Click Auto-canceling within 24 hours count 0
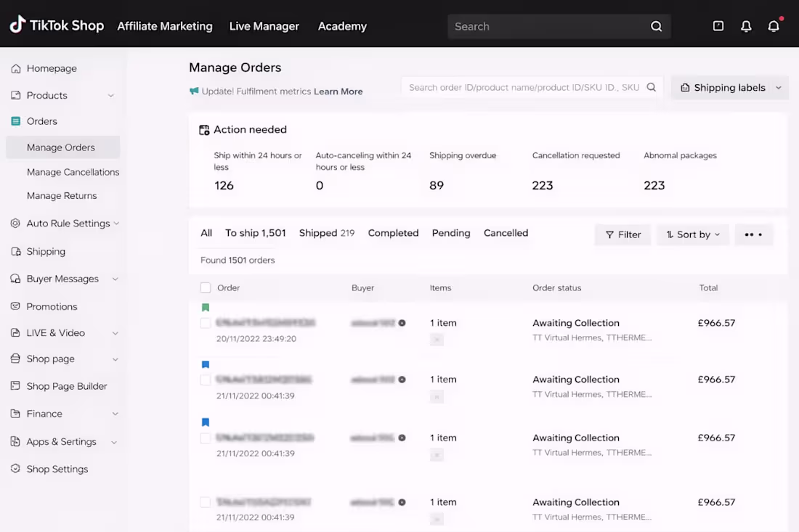Screen dimensions: 799x532 click(320, 185)
